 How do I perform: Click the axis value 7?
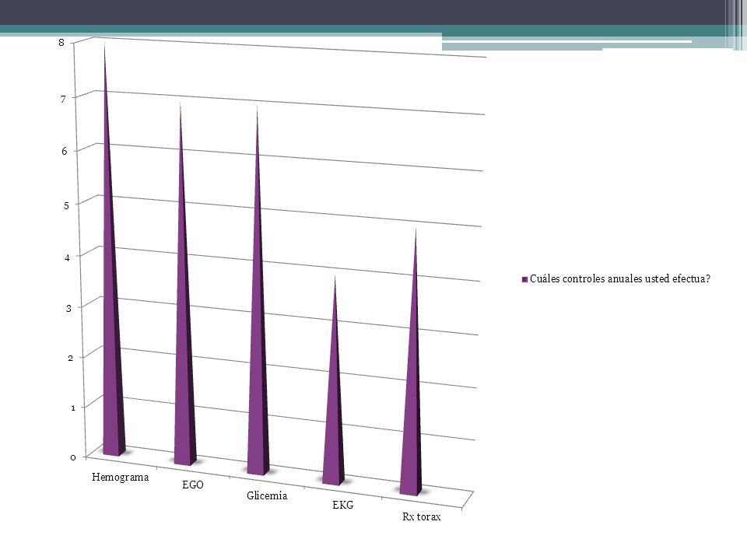63,100
